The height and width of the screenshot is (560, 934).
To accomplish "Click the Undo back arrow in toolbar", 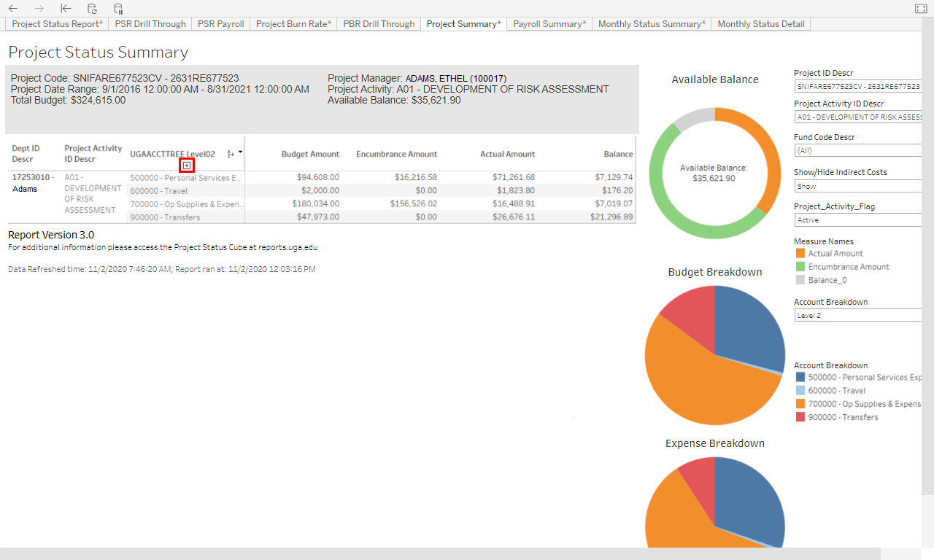I will [x=13, y=9].
